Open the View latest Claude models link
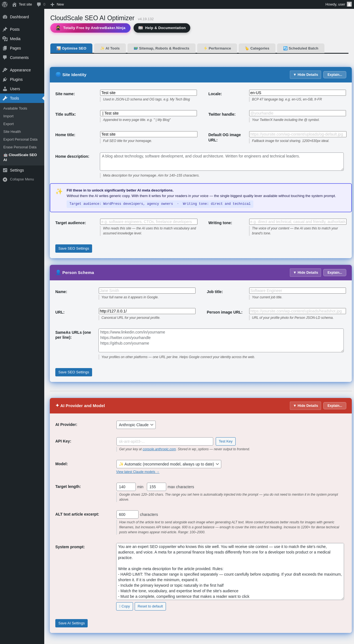The width and height of the screenshot is (354, 644). tap(138, 472)
